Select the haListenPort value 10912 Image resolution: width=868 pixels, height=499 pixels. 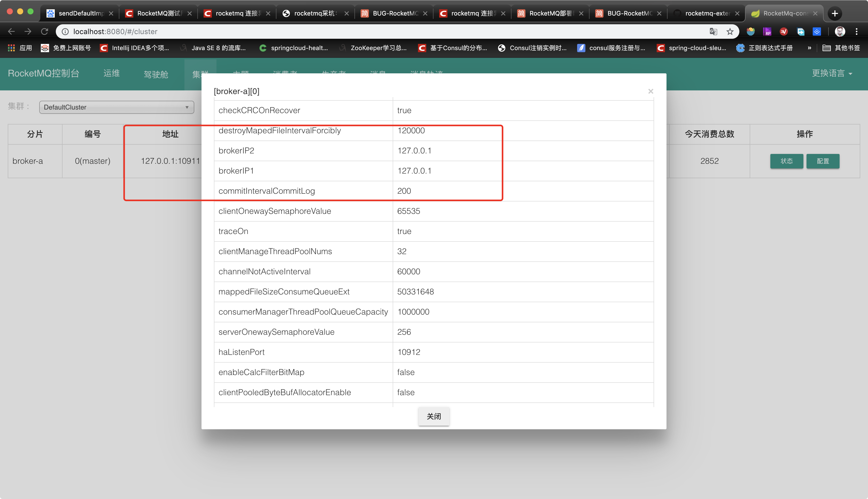[x=409, y=352]
